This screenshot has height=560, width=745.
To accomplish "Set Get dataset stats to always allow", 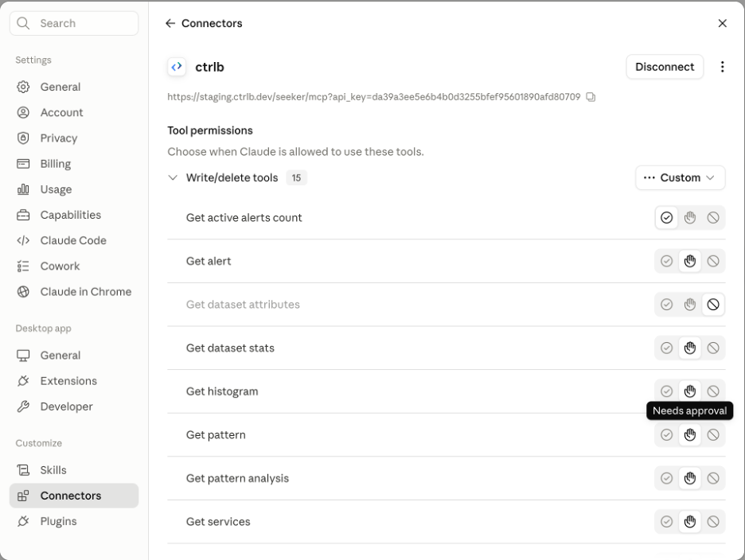I will pos(667,348).
